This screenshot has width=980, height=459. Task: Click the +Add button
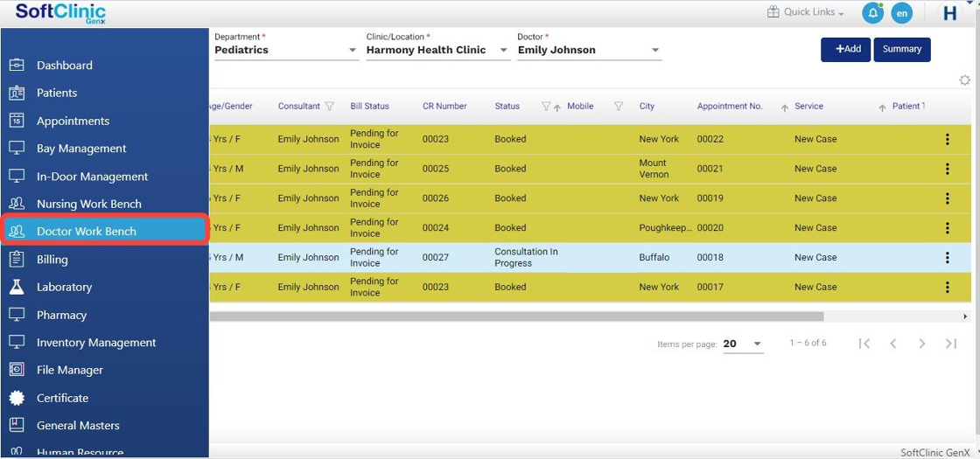point(845,50)
